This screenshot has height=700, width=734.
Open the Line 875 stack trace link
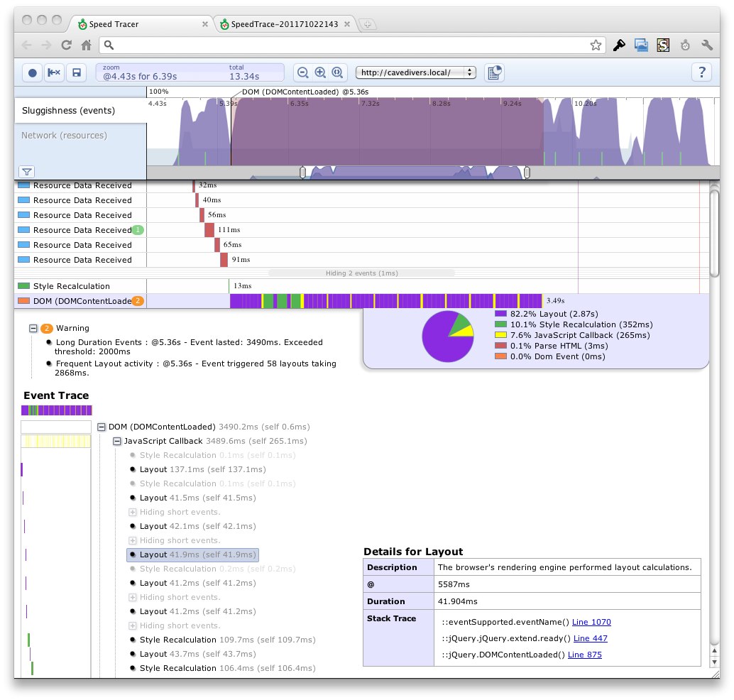[x=584, y=655]
